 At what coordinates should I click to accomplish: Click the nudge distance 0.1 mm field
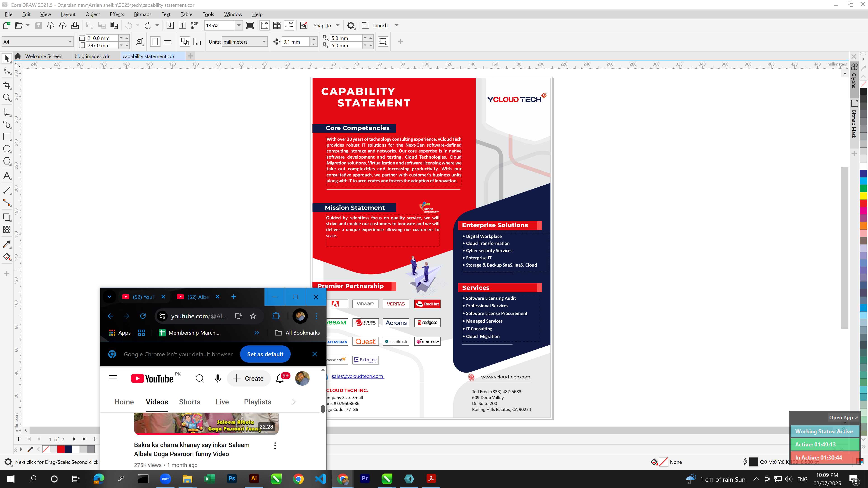tap(295, 42)
